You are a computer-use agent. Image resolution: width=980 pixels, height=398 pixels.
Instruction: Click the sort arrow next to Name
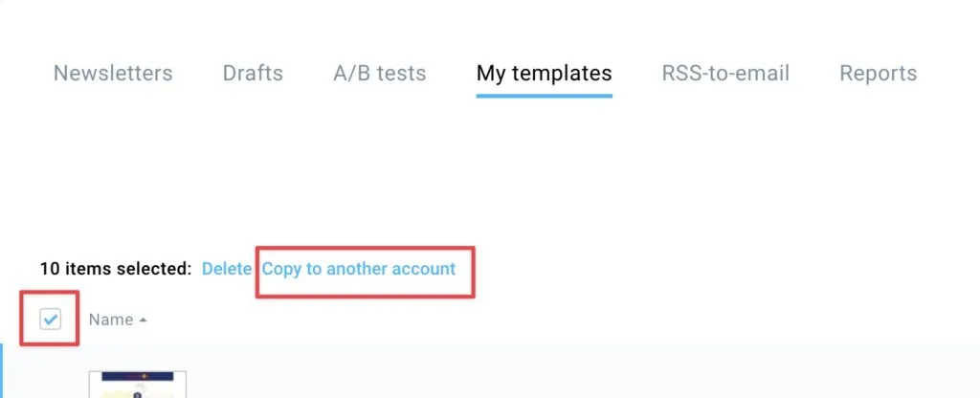click(x=144, y=320)
